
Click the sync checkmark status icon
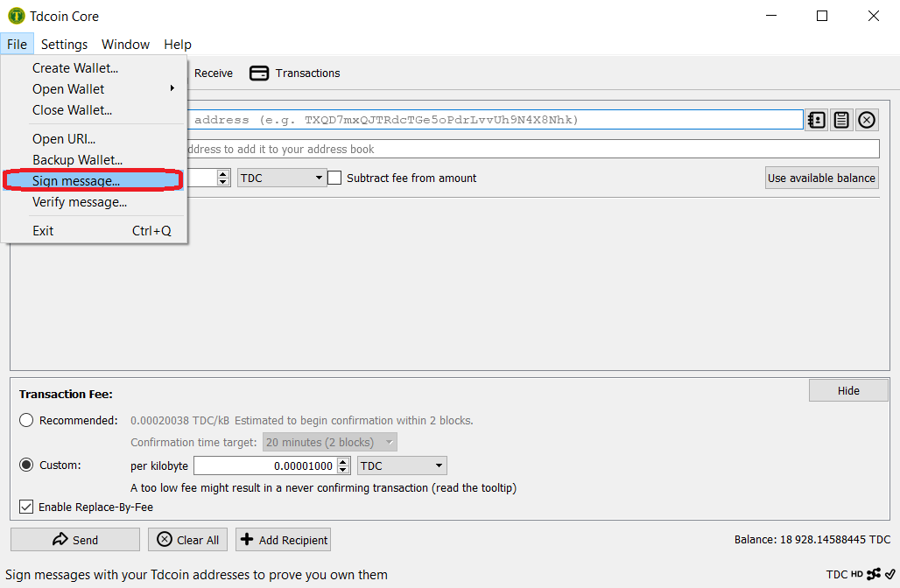[889, 575]
